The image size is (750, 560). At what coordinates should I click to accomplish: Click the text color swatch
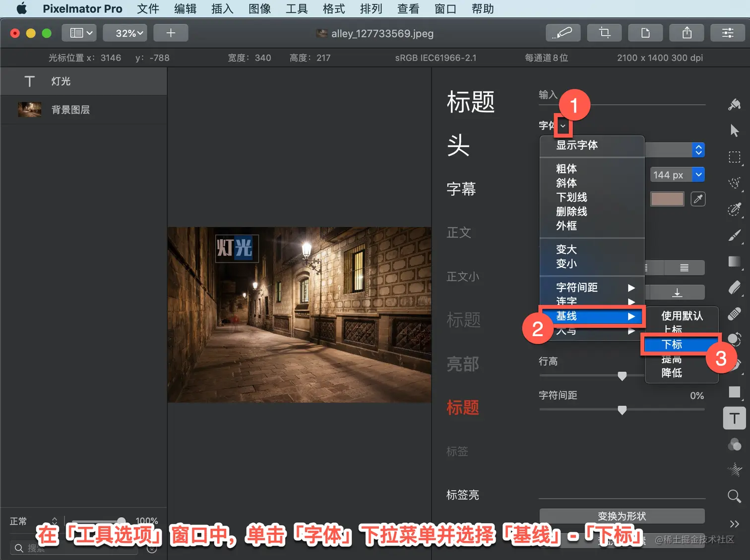coord(667,199)
